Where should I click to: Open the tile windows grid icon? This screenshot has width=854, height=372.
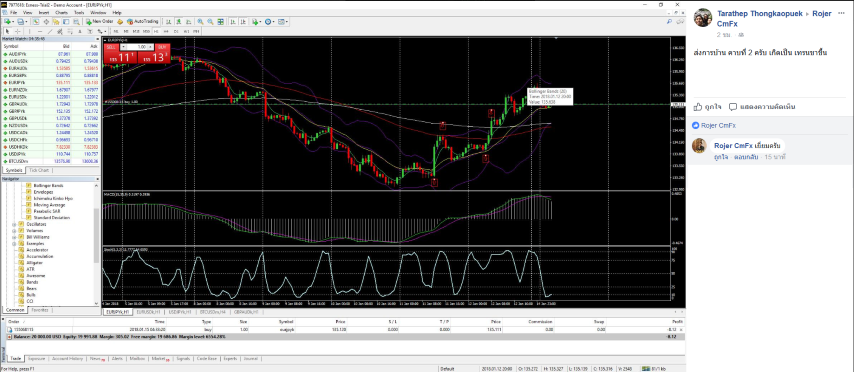pos(221,21)
